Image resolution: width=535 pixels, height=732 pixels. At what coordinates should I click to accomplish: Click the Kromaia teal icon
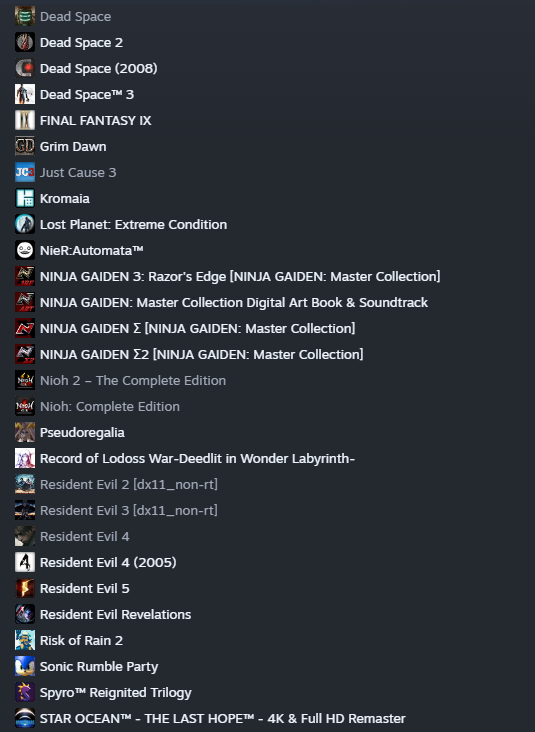click(25, 198)
